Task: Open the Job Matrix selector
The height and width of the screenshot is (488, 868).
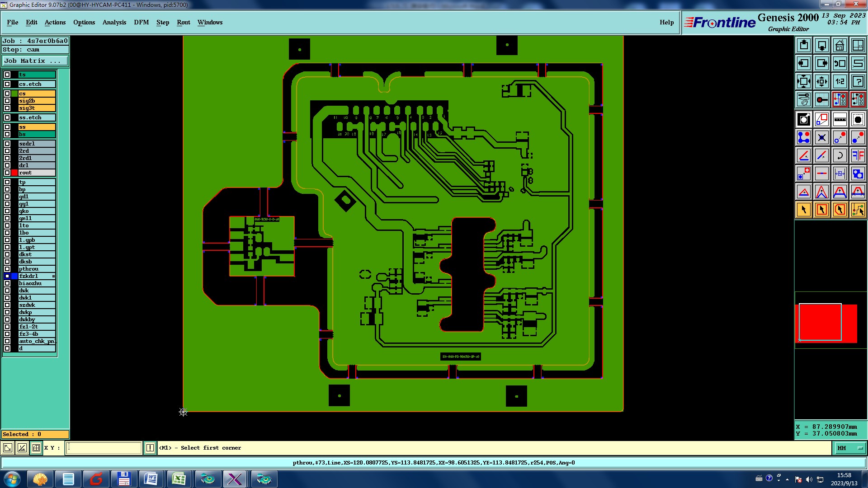Action: [35, 61]
